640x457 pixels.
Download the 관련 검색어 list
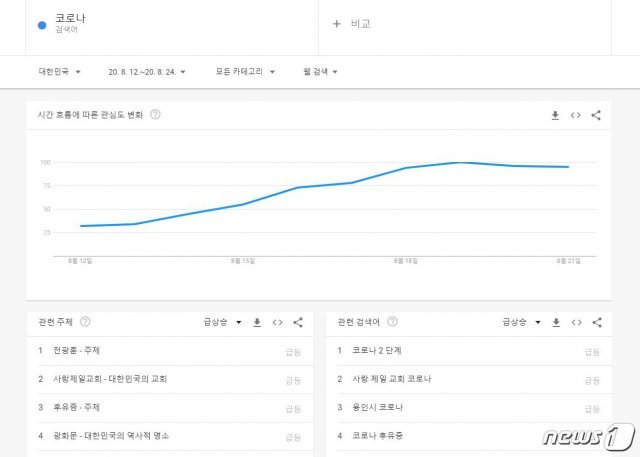point(556,322)
